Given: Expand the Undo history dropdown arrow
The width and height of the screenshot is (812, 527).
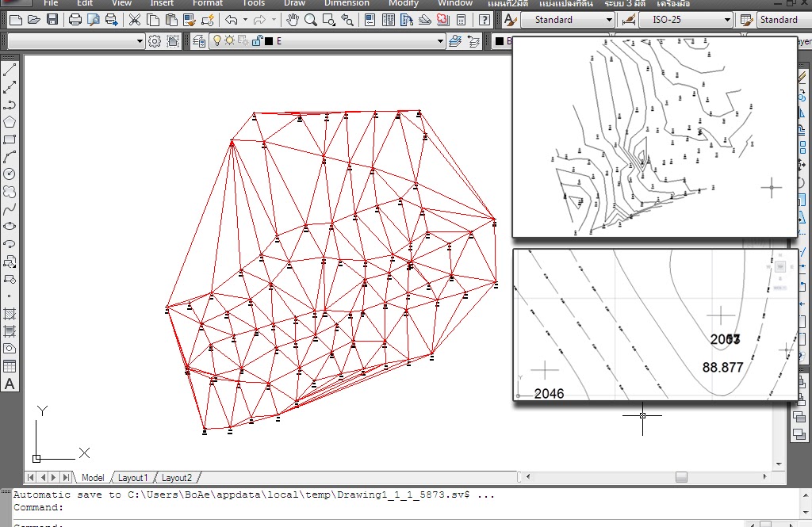Looking at the screenshot, I should click(x=245, y=20).
